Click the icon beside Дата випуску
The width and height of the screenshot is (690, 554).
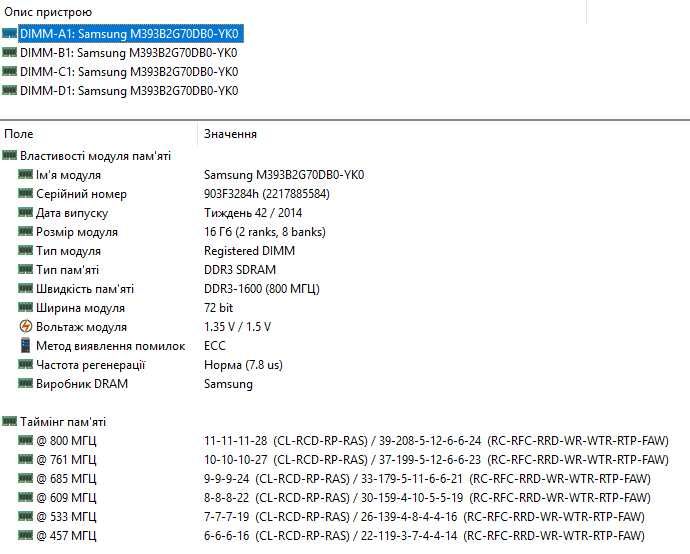tap(26, 213)
